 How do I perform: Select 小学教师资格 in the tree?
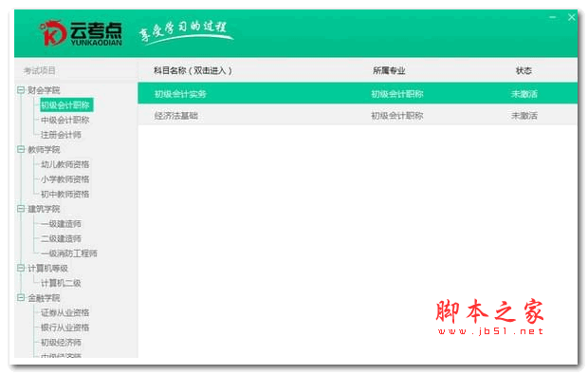[64, 179]
